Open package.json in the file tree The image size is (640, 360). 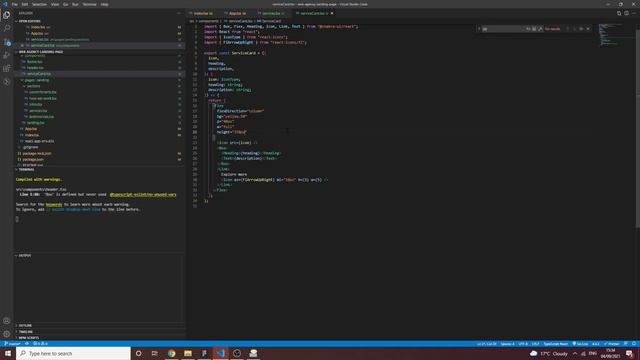coord(33,160)
